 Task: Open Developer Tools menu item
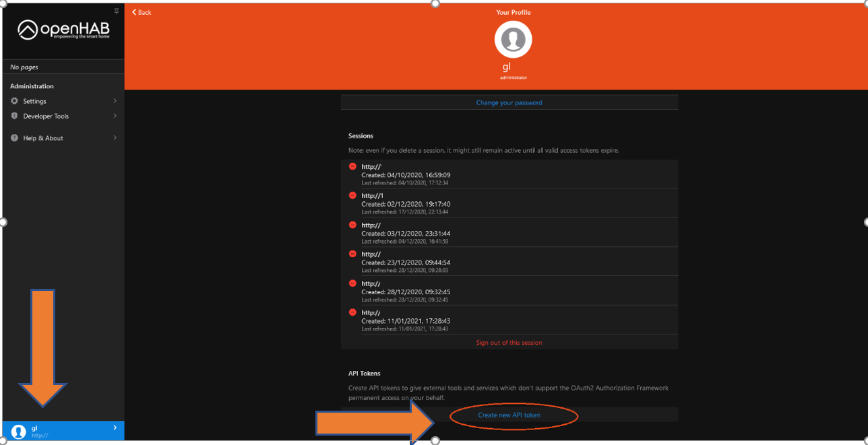63,116
